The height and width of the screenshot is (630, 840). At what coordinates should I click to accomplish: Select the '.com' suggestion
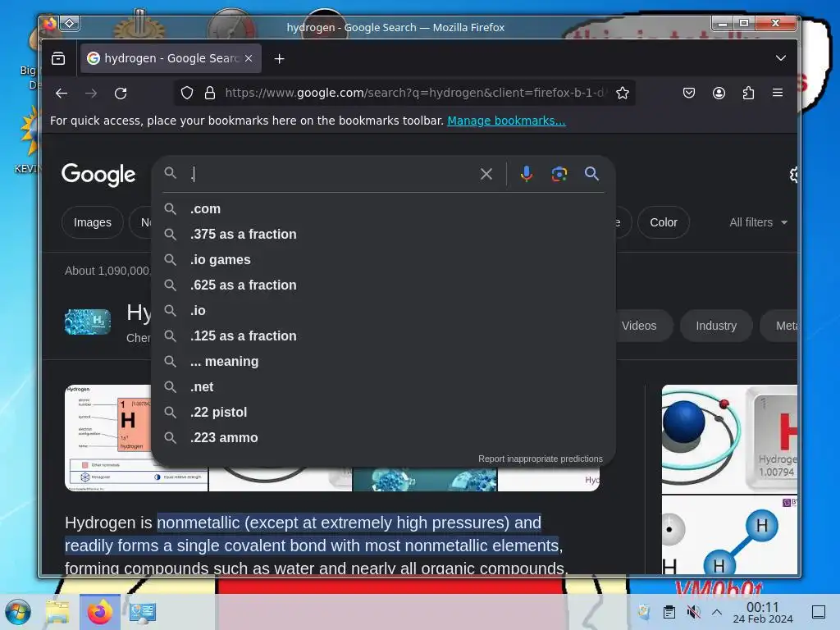click(x=384, y=209)
